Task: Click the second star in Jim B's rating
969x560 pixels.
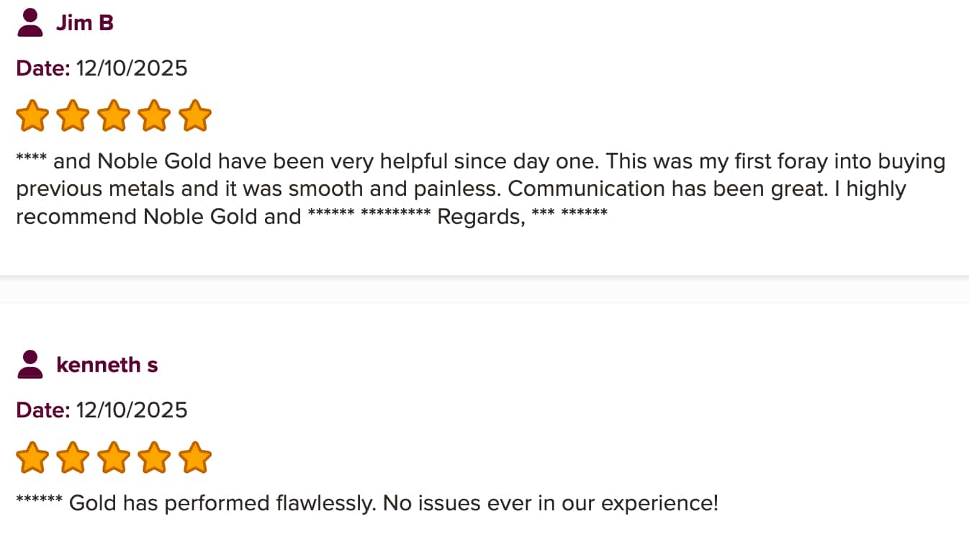Action: (x=73, y=117)
